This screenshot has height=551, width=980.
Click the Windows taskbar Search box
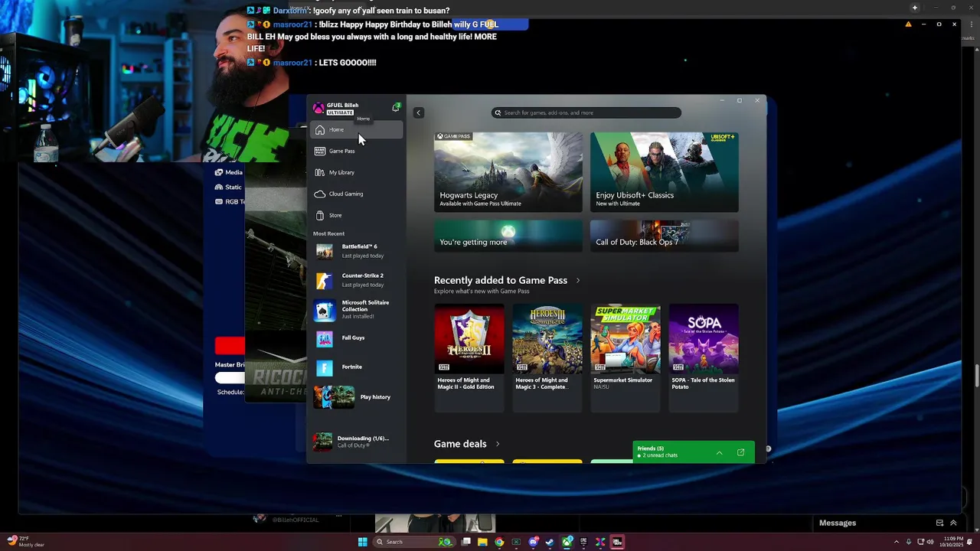pos(414,542)
